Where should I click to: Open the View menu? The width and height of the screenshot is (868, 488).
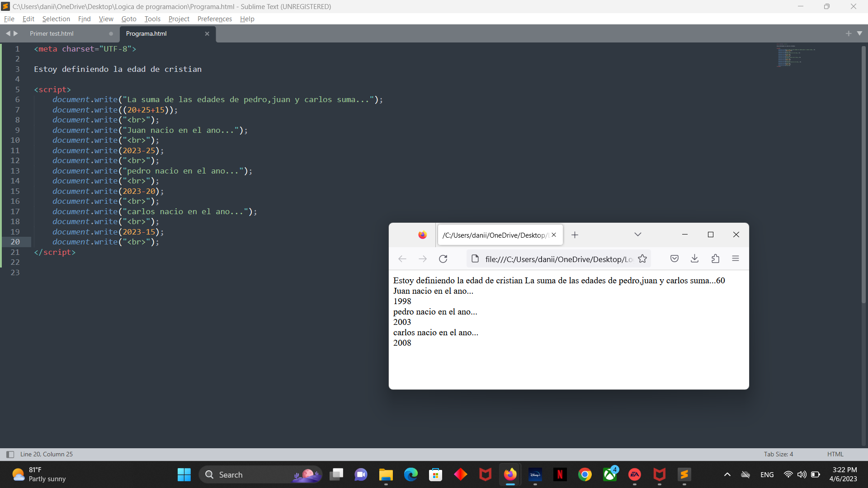(106, 19)
